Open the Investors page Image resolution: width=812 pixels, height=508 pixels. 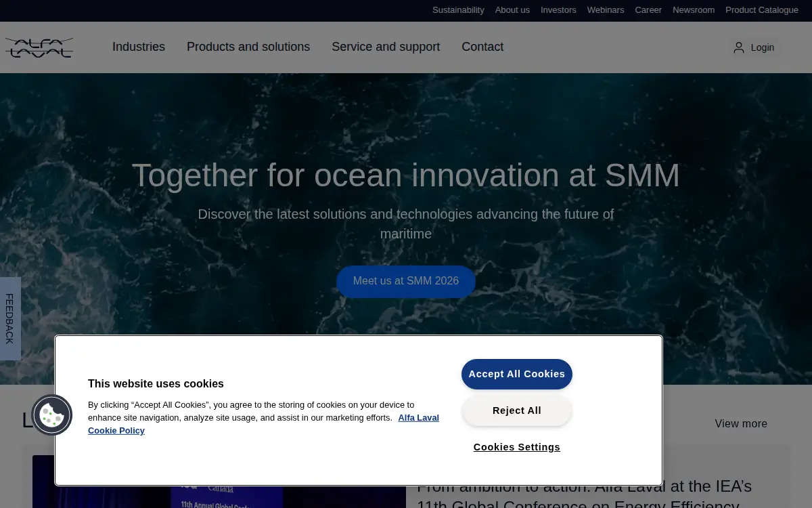558,10
